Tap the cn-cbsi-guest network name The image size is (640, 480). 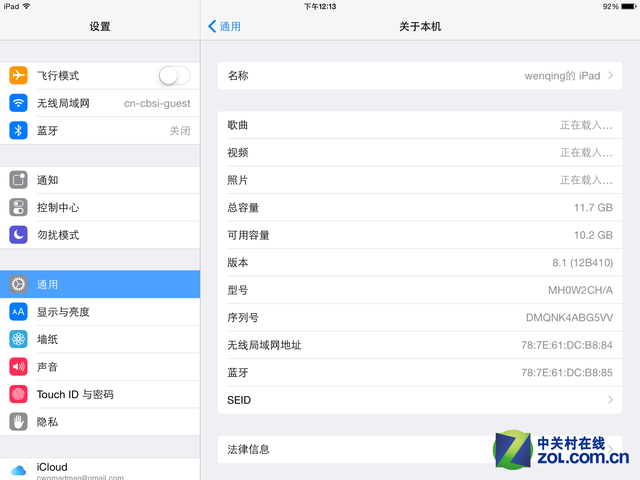click(157, 103)
